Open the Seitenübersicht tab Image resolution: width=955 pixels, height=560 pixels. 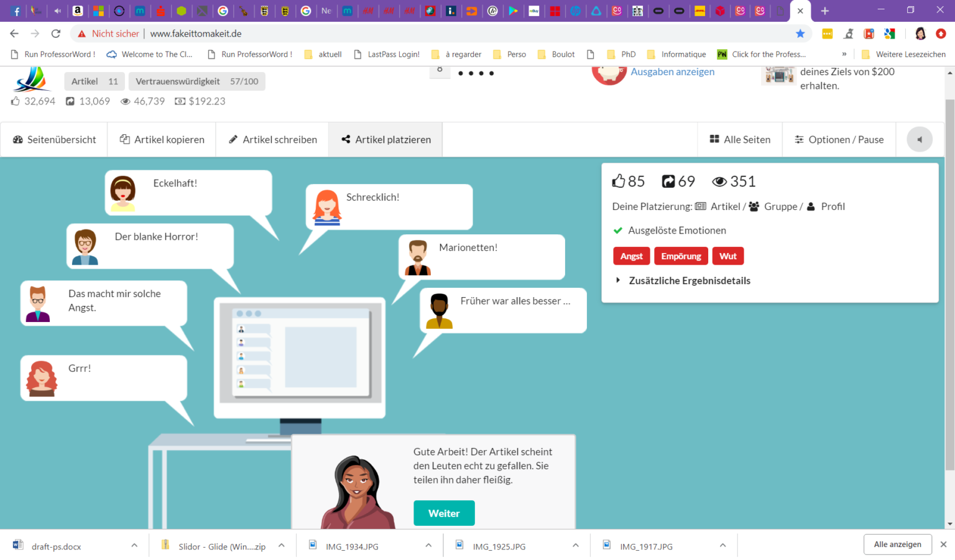[54, 140]
